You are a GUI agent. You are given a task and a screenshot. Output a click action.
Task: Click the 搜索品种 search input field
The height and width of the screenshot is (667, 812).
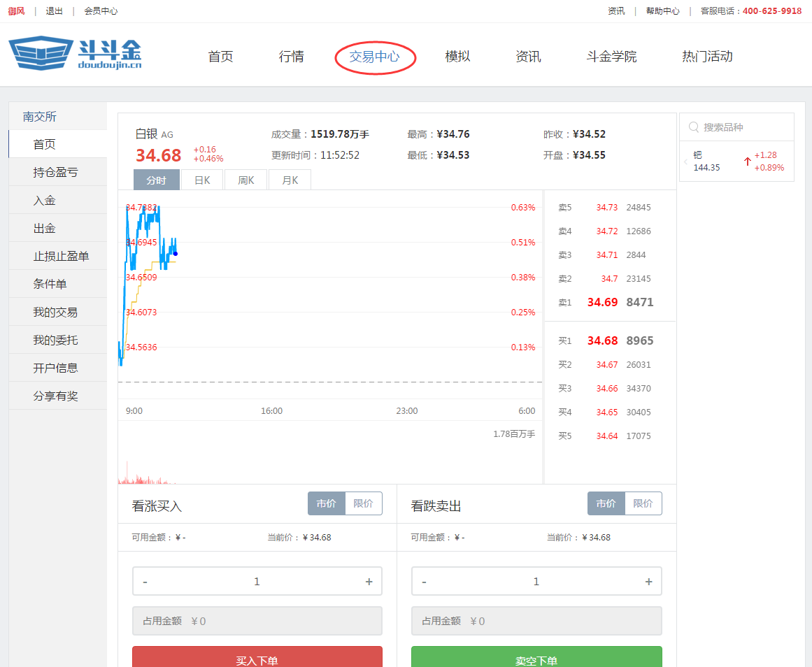(x=734, y=127)
